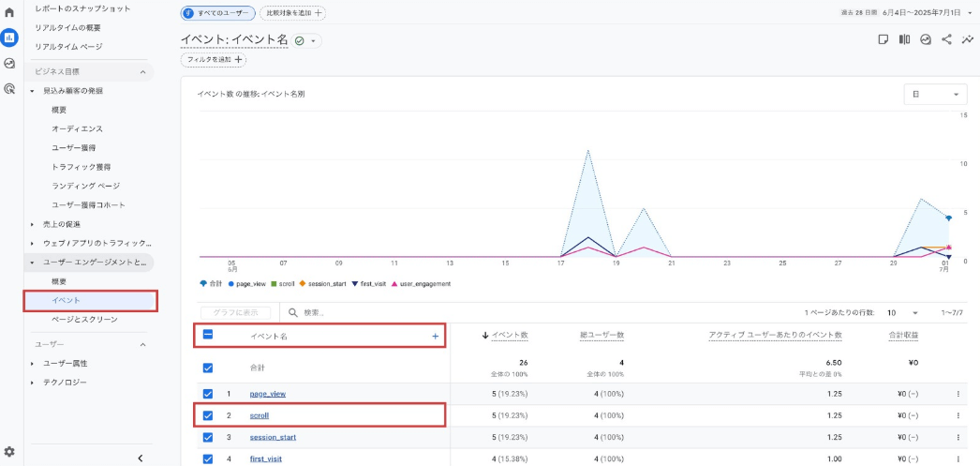The width and height of the screenshot is (980, 466).
Task: Open the 日 granularity dropdown
Action: [935, 95]
